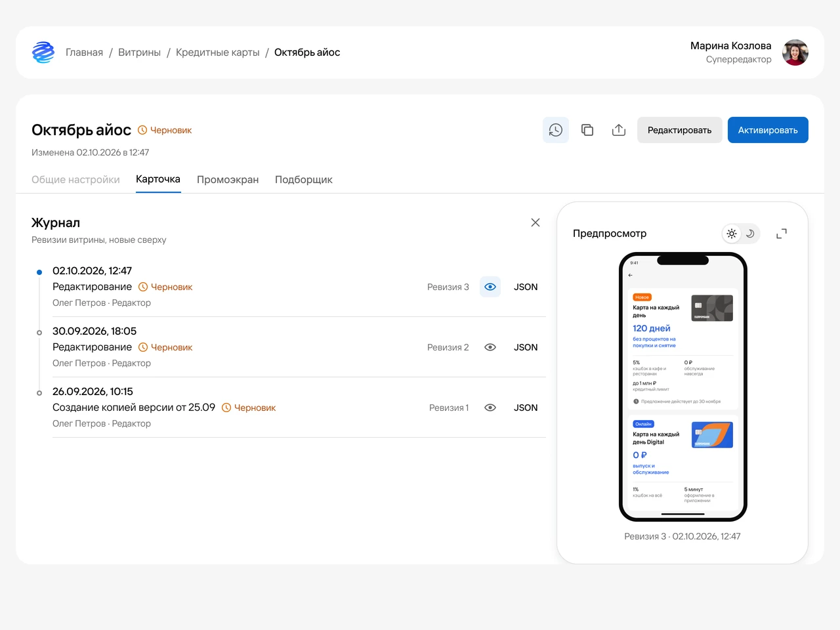Select the 30.09.2026, 18:05 revision entry

coord(299,347)
